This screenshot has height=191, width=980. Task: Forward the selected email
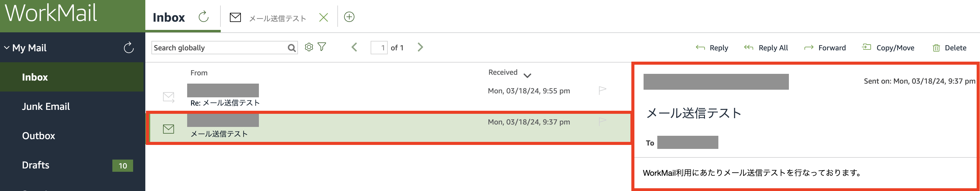pyautogui.click(x=825, y=48)
